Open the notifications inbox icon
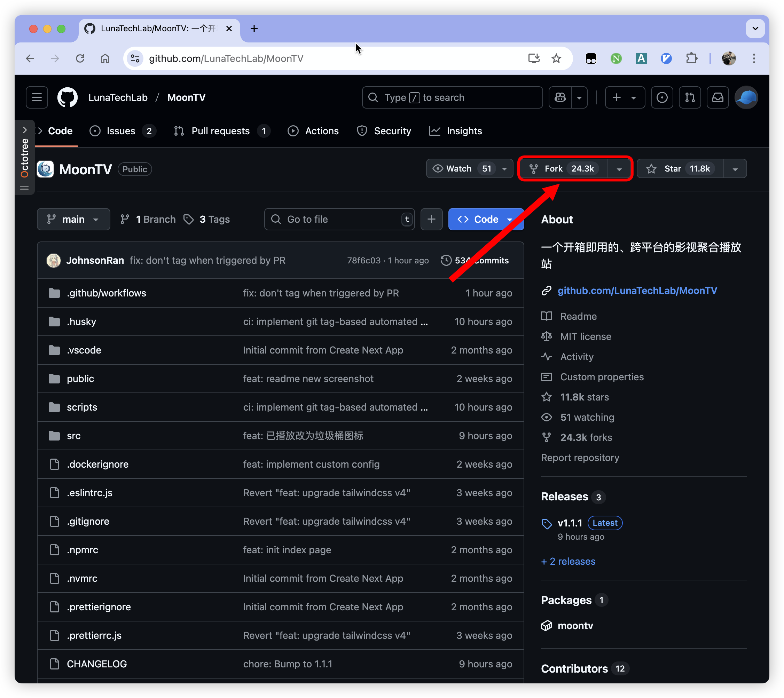Viewport: 784px width, 698px height. pos(717,97)
